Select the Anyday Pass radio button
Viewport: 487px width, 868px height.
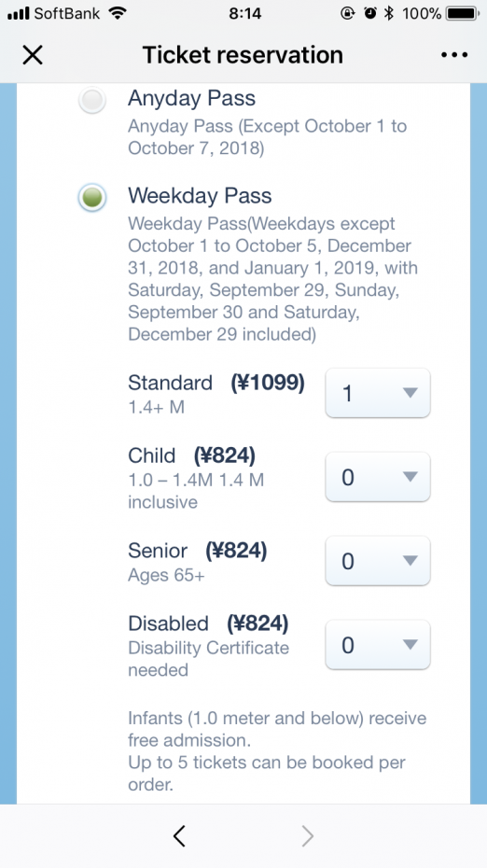[x=91, y=101]
